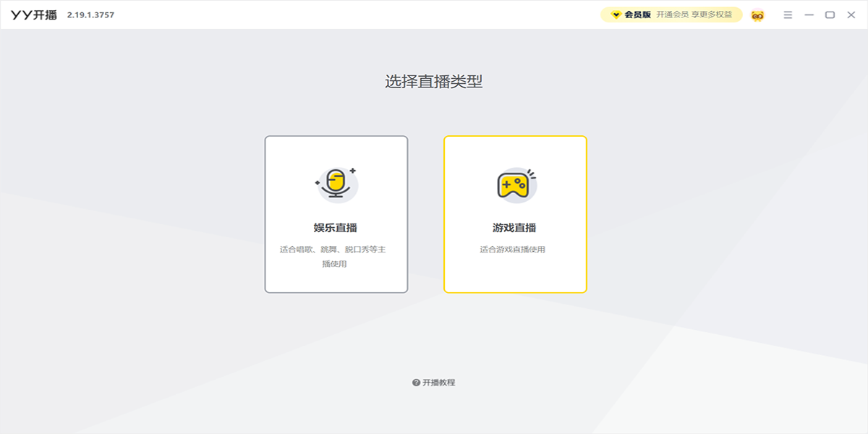Click the minimize icon in the title bar

pyautogui.click(x=808, y=14)
